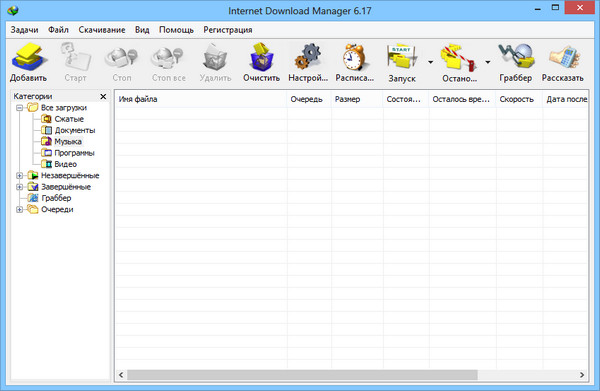
Task: Click the Стоп toolbar icon
Action: click(121, 57)
